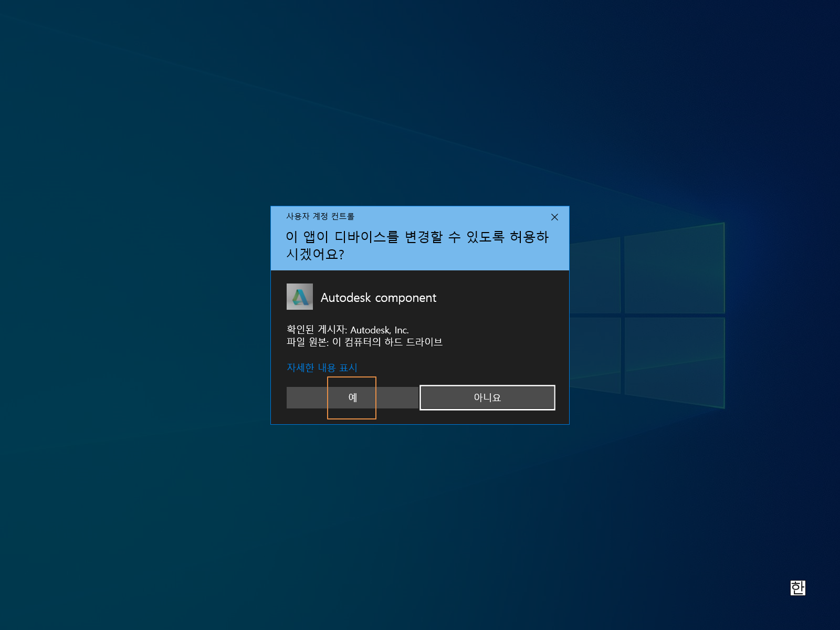The image size is (840, 630).
Task: Click the 예 (Yes) button
Action: tap(352, 397)
